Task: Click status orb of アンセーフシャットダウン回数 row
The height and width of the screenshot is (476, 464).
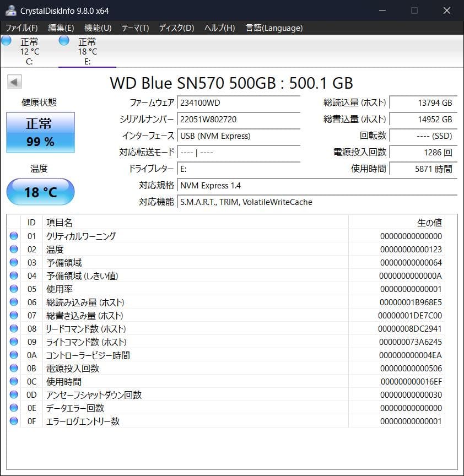Action: [x=14, y=394]
